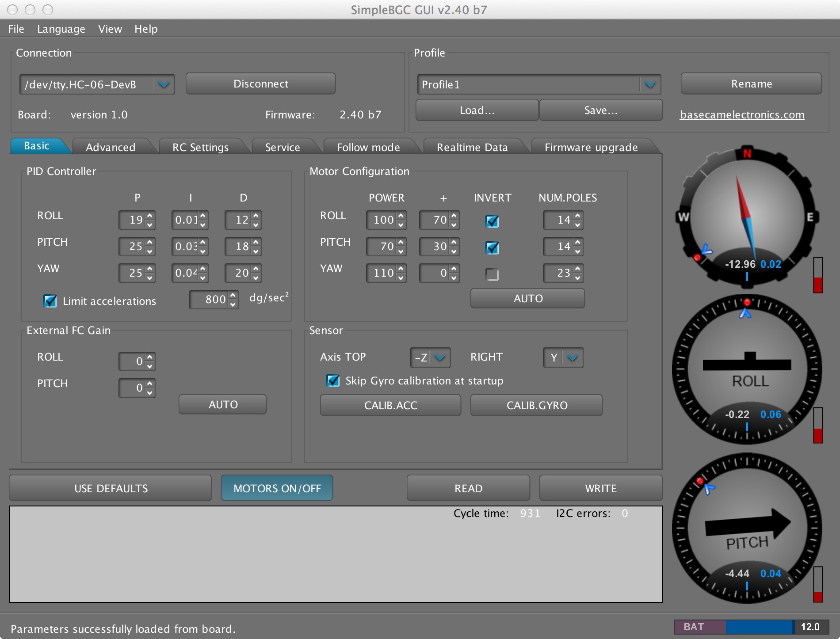Open the serial port connection dropdown
840x639 pixels.
[164, 84]
